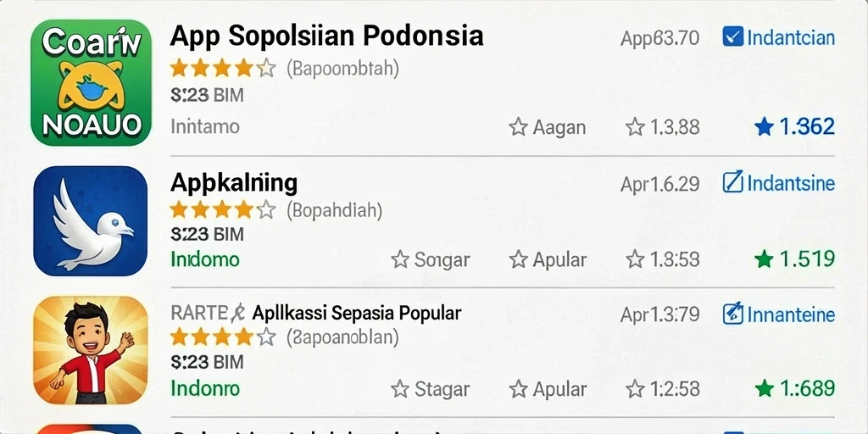
Task: Open the blue white dove app icon
Action: (91, 221)
